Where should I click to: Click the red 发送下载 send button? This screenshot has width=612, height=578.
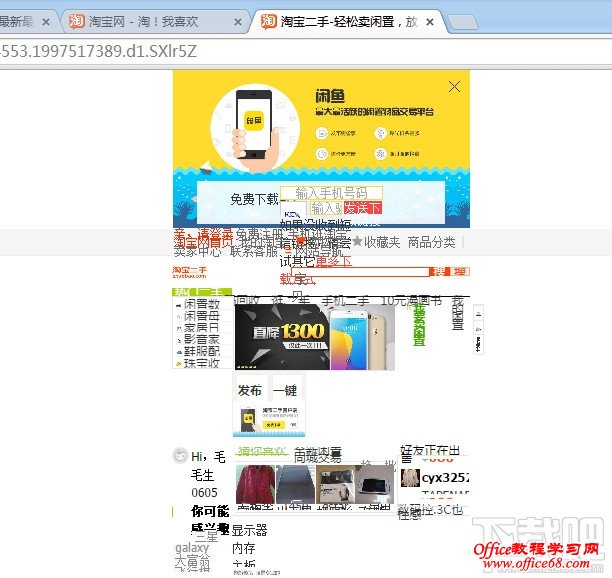click(x=363, y=208)
